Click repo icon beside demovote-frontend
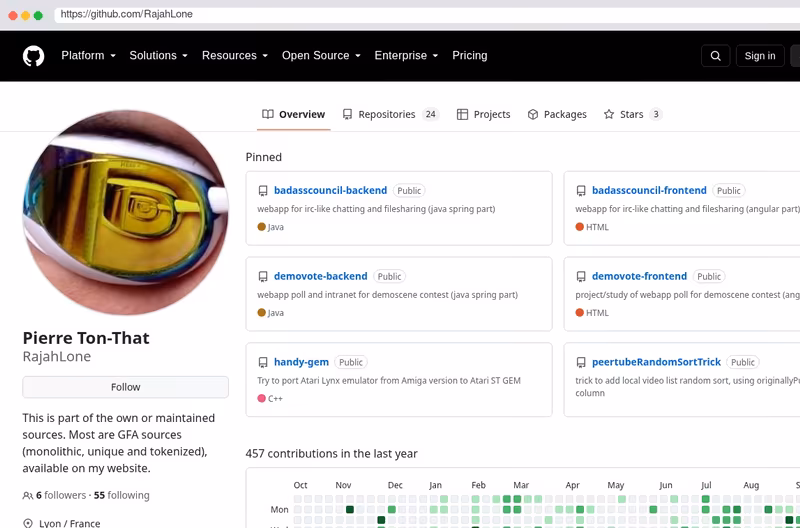Viewport: 800px width, 528px height. 581,276
